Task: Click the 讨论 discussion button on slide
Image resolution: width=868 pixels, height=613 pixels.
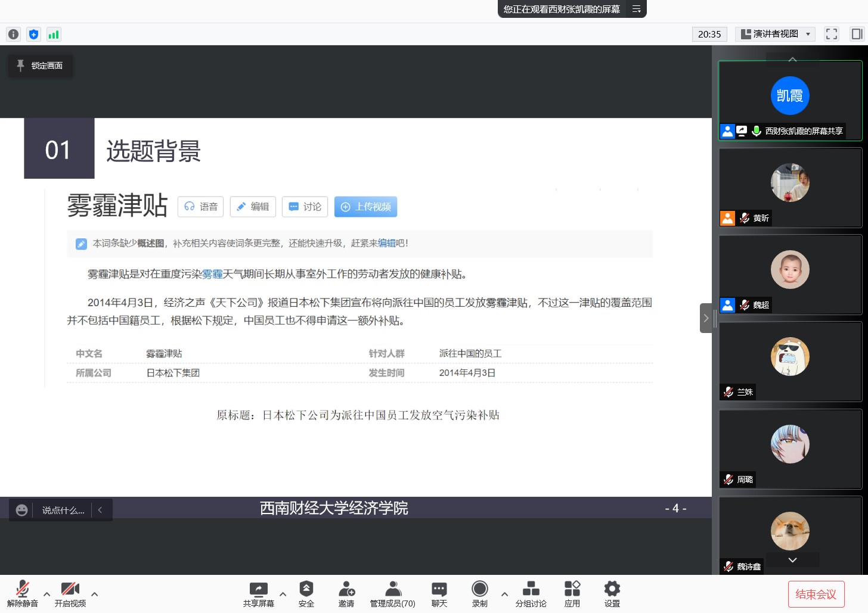Action: click(x=305, y=207)
